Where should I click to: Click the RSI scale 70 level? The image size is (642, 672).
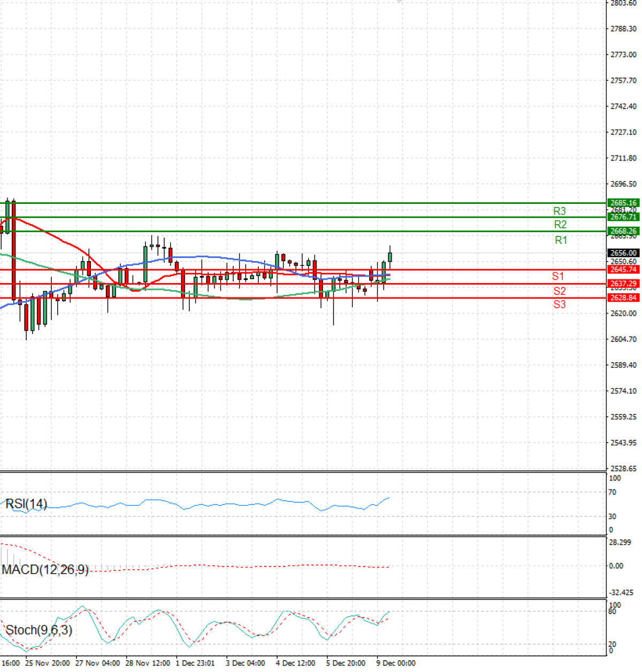[613, 492]
